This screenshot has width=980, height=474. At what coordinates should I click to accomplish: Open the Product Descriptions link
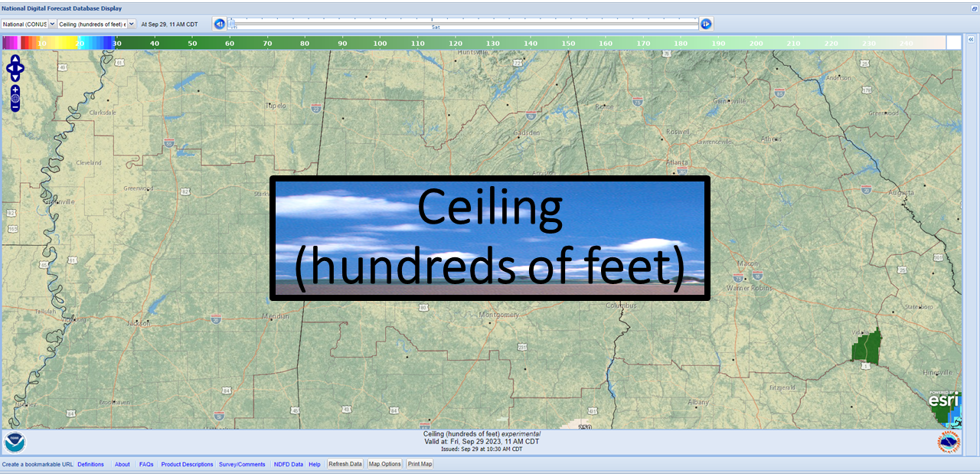(187, 464)
